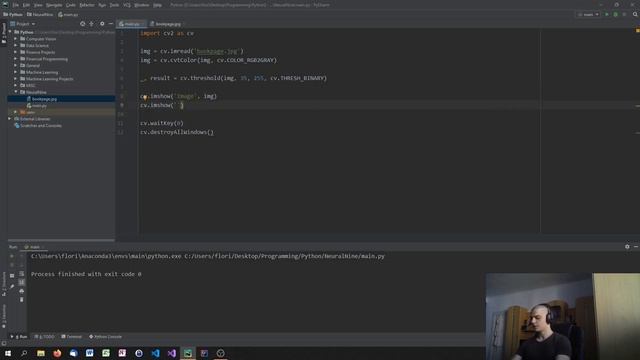This screenshot has width=640, height=360.
Task: Open Visual Studio purple icon on taskbar
Action: pyautogui.click(x=171, y=353)
